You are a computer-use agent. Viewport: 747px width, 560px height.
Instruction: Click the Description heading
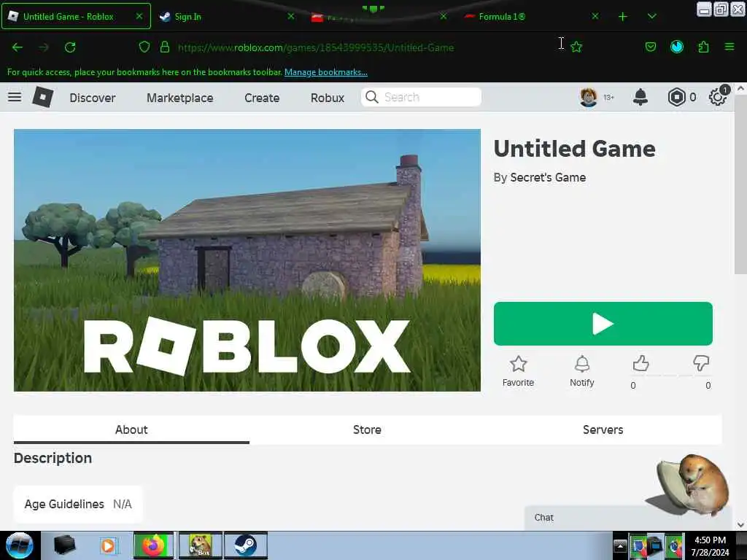[53, 458]
